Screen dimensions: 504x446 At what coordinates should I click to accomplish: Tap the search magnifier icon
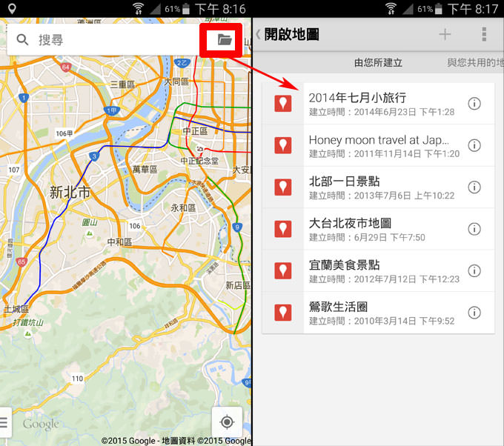coord(22,40)
